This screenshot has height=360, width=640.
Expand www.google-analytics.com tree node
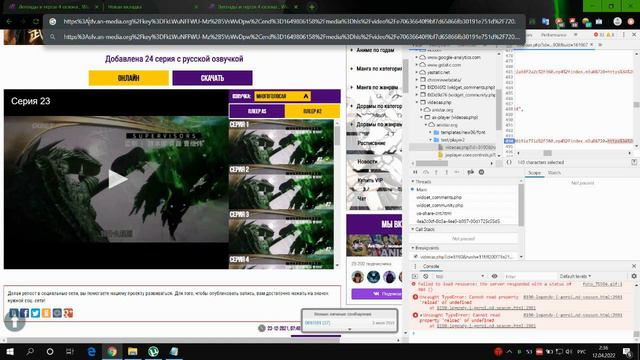417,58
